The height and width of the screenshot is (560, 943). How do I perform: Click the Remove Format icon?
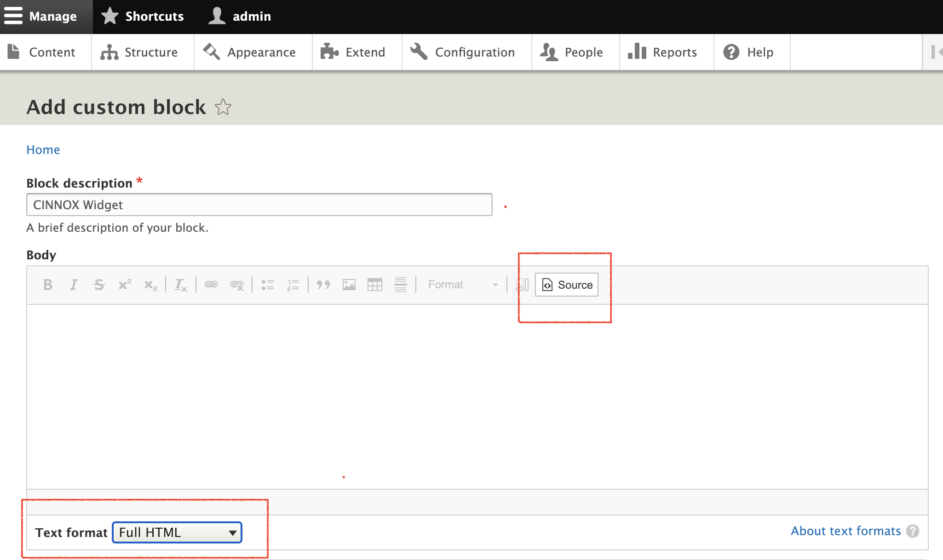pyautogui.click(x=180, y=285)
